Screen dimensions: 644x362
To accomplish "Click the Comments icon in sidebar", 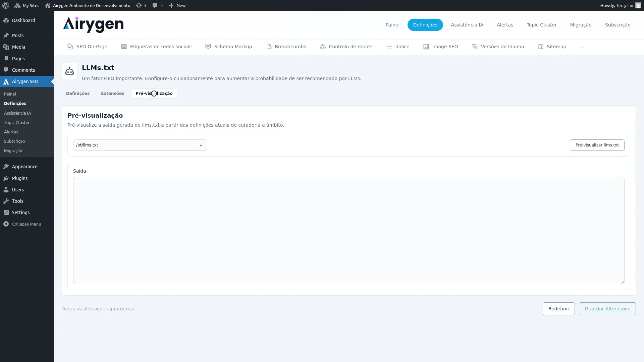I will (6, 70).
